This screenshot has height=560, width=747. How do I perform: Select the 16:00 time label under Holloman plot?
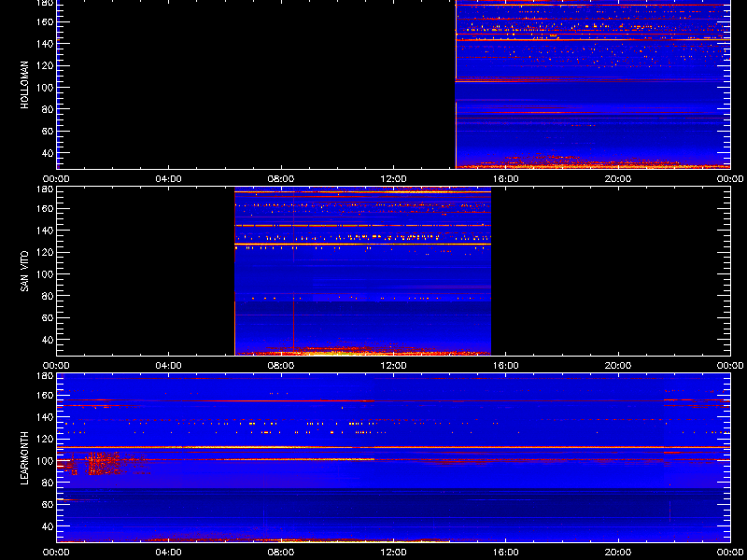pos(505,179)
